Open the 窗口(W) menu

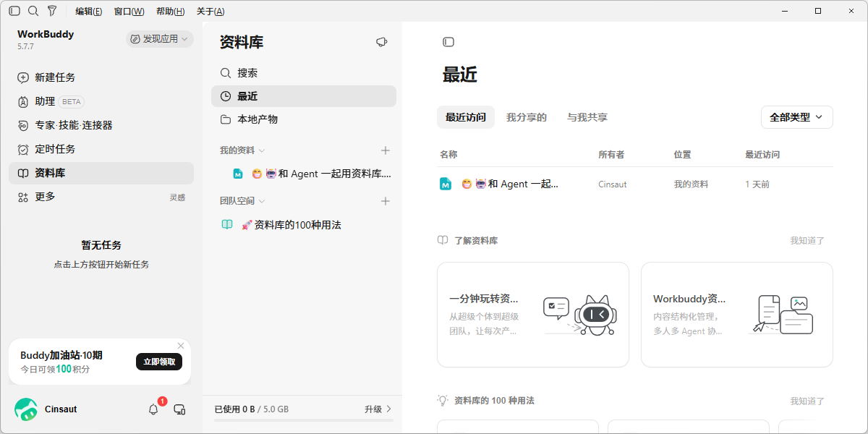129,12
